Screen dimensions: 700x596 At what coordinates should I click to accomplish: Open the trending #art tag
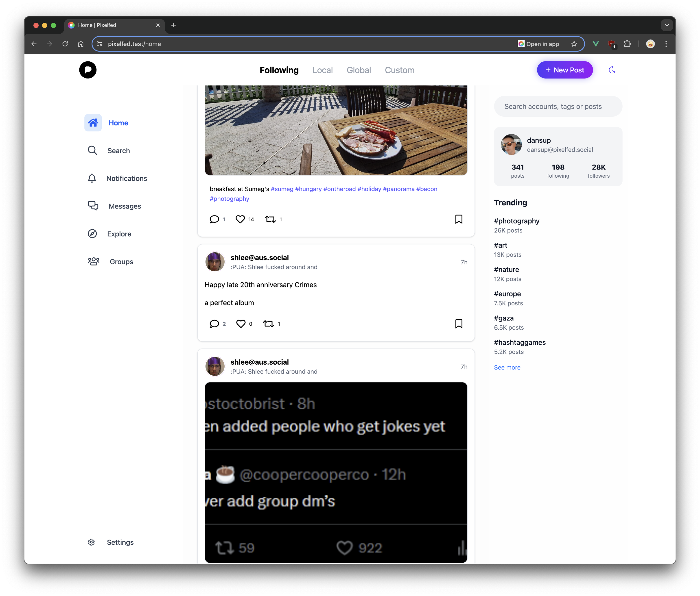500,245
